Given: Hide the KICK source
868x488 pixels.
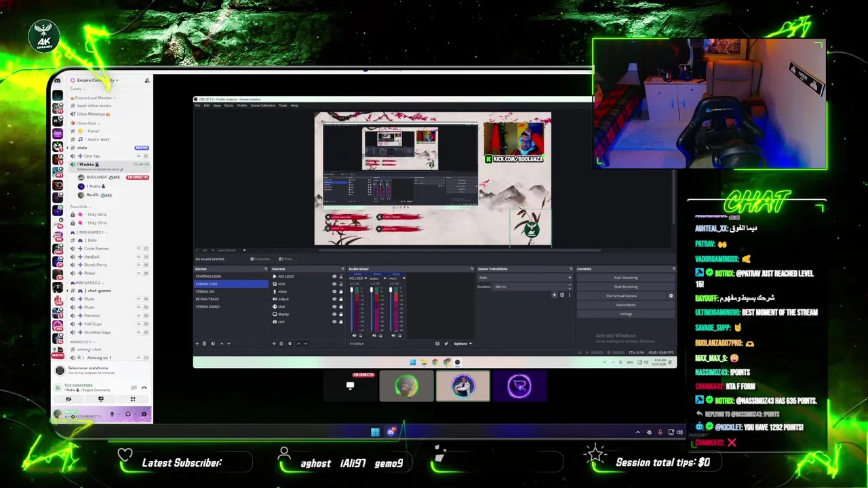Looking at the screenshot, I should tap(334, 284).
